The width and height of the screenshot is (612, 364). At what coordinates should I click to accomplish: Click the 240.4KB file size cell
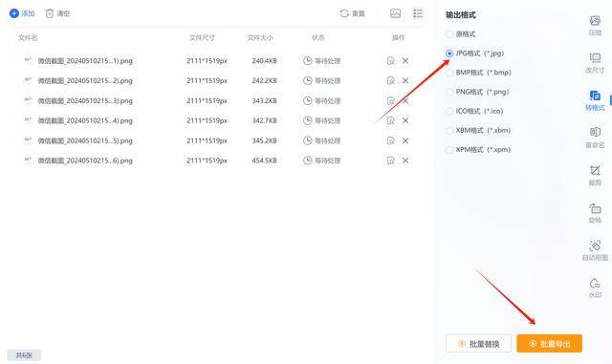coord(264,61)
